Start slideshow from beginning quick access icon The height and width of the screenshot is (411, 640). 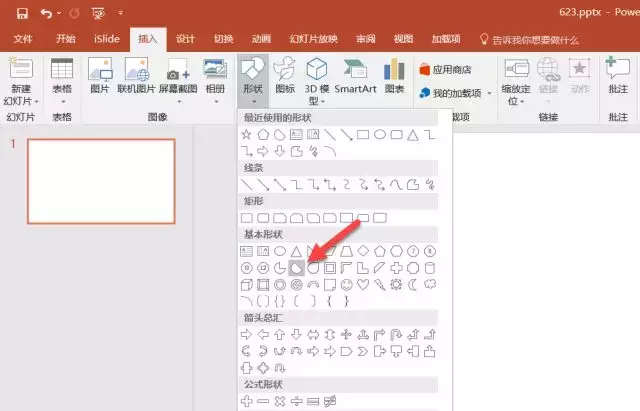pos(98,13)
